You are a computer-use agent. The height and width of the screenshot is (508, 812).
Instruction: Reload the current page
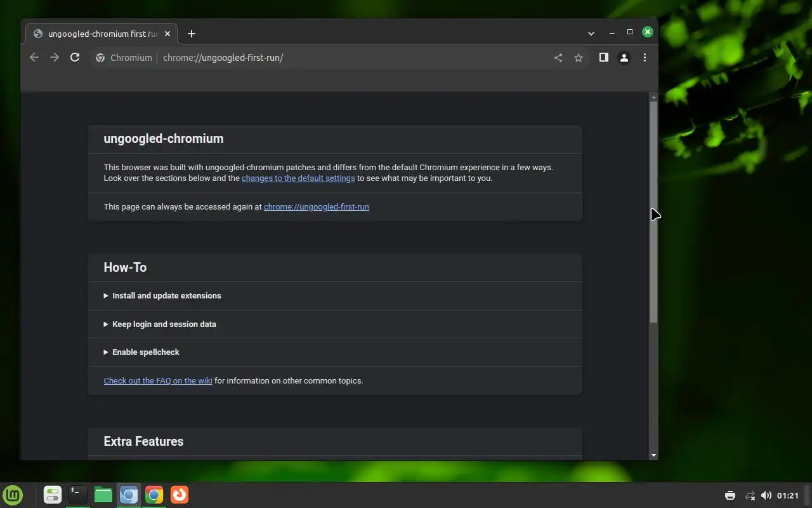(x=75, y=58)
